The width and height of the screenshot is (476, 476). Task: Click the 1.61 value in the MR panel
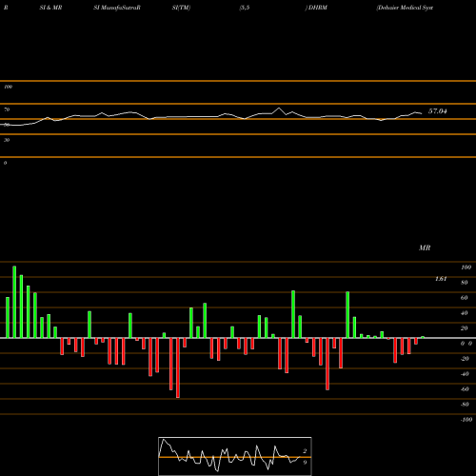click(441, 279)
